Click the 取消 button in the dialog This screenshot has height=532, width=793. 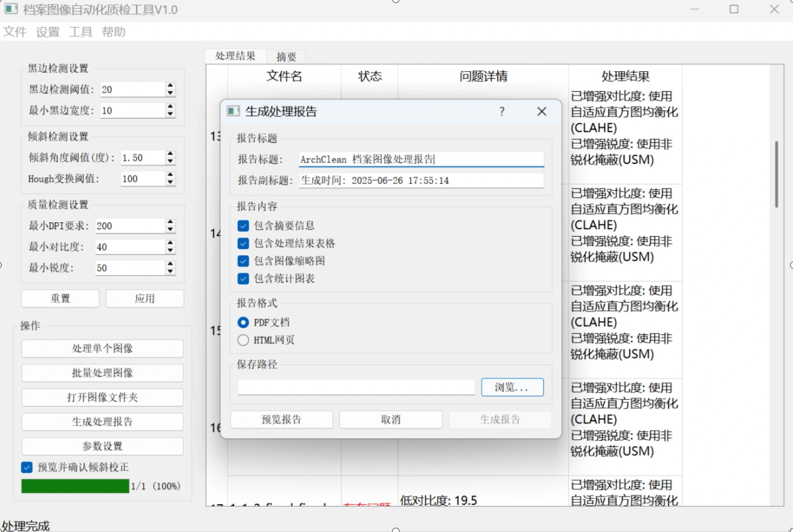coord(390,419)
